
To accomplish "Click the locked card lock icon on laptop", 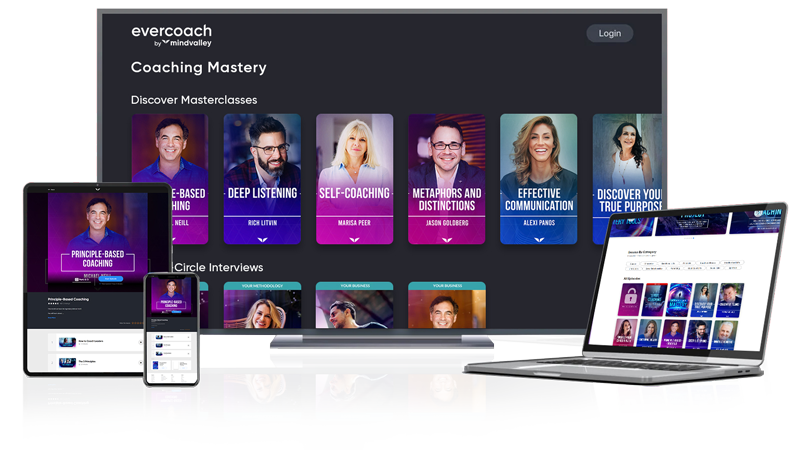I will pos(631,297).
